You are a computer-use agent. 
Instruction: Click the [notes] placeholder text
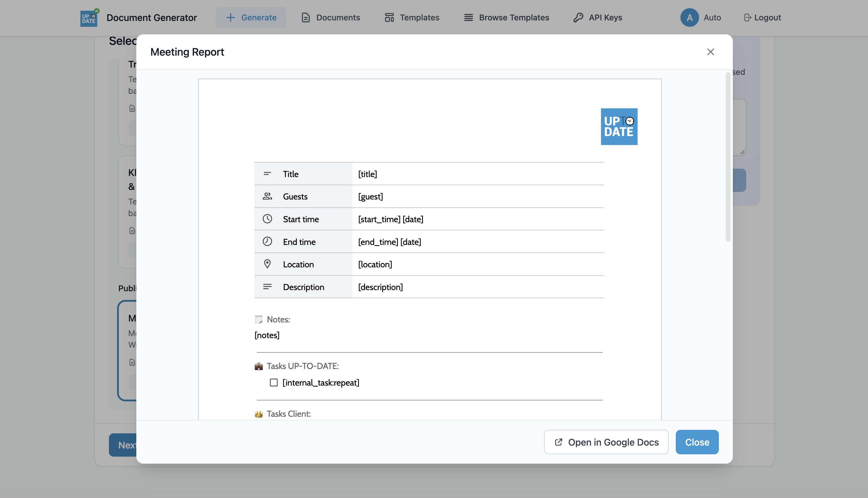[267, 335]
